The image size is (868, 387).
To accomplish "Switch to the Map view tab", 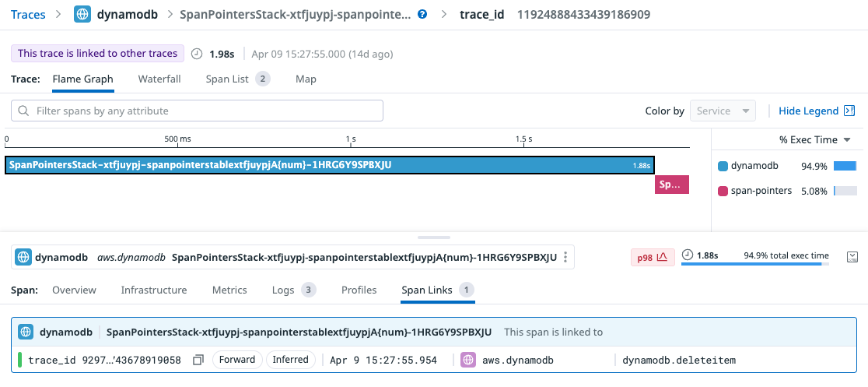I will tap(306, 79).
